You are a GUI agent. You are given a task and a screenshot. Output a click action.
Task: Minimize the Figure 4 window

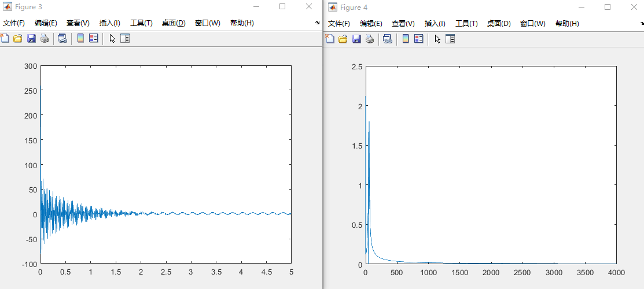coord(582,7)
